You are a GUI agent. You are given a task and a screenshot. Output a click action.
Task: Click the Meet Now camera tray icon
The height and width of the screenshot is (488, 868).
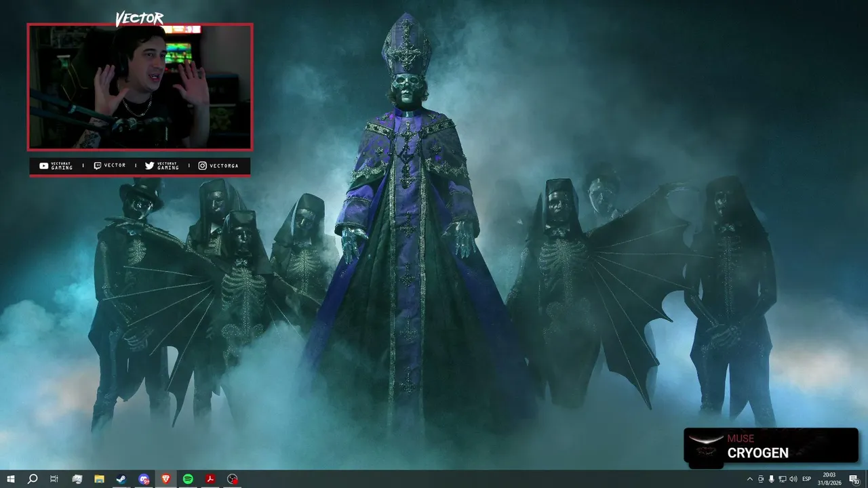(x=760, y=479)
